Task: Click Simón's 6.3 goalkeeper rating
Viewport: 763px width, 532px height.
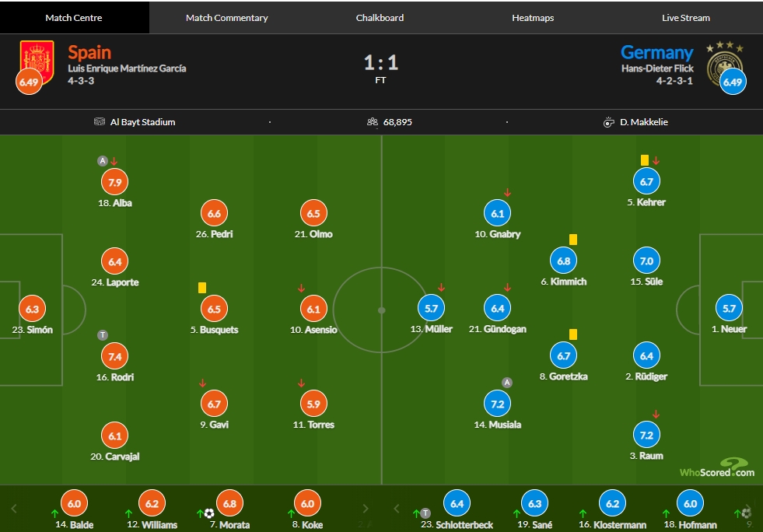Action: (x=32, y=309)
